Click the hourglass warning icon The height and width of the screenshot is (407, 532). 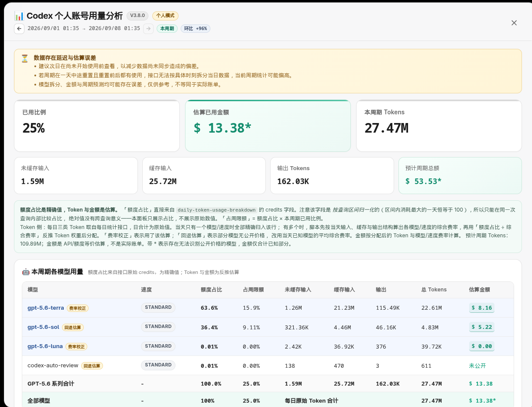coord(24,58)
